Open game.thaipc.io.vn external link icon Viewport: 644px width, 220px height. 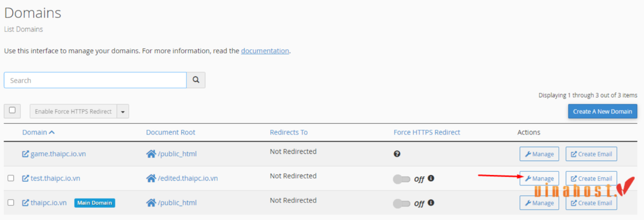click(x=26, y=154)
